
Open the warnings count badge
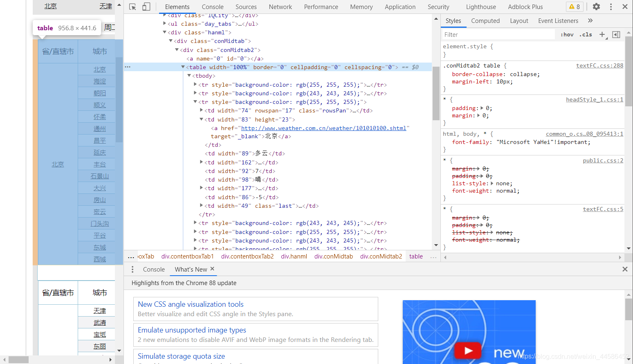(x=575, y=7)
